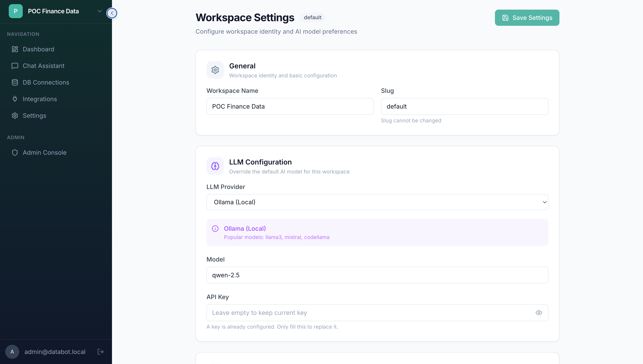
Task: Focus the Workspace Name input field
Action: (290, 106)
